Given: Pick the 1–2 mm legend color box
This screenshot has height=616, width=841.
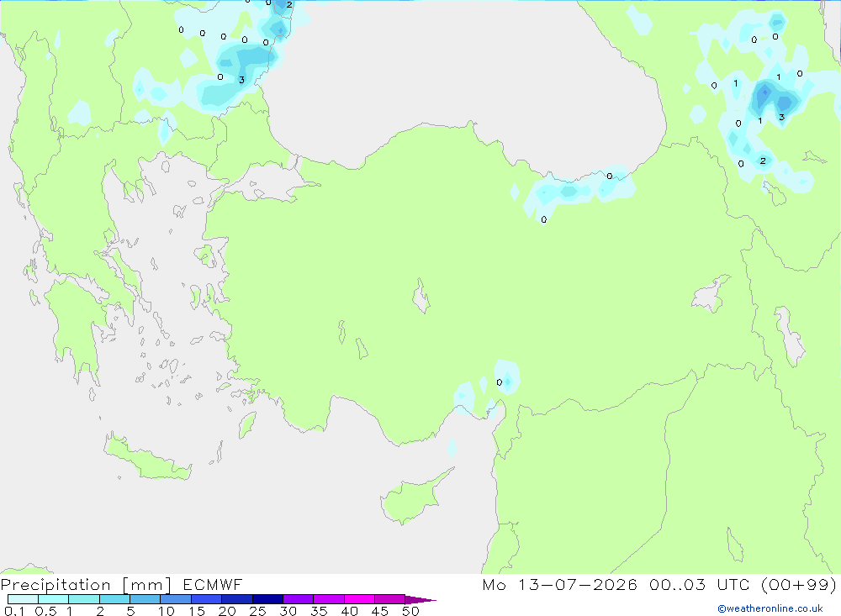Looking at the screenshot, I should [x=84, y=599].
